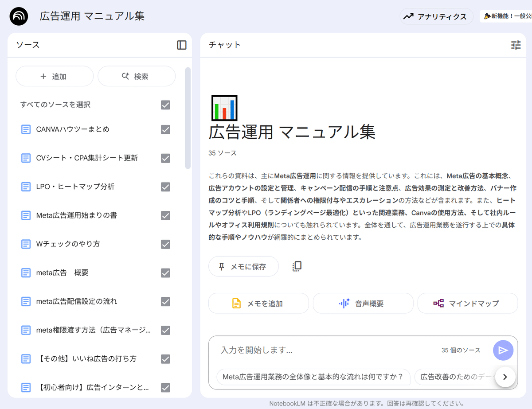Image resolution: width=532 pixels, height=409 pixels.
Task: Collapse the ソース panel using its panel icon
Action: 181,45
